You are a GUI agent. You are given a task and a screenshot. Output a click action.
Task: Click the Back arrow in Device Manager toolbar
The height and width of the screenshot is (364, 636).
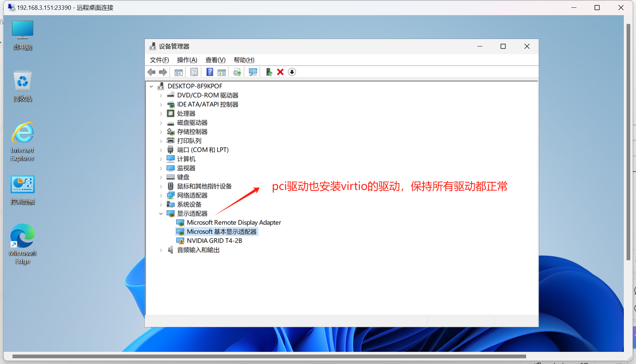pos(152,72)
